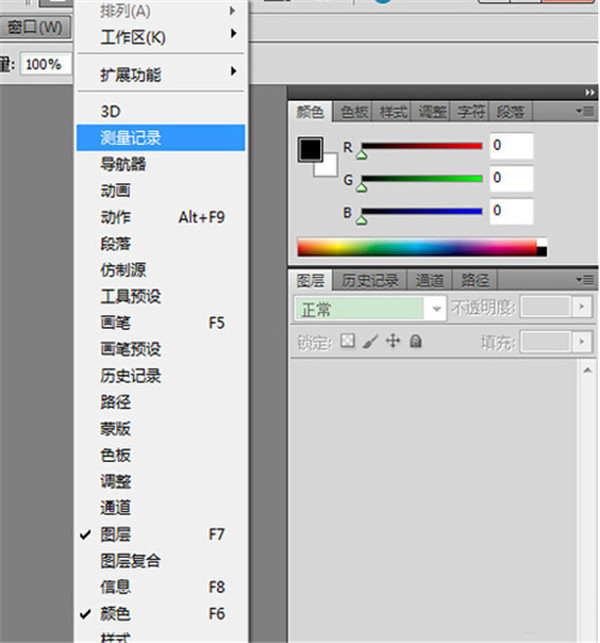The image size is (600, 643).
Task: Click the G green slider handle
Action: tap(361, 188)
